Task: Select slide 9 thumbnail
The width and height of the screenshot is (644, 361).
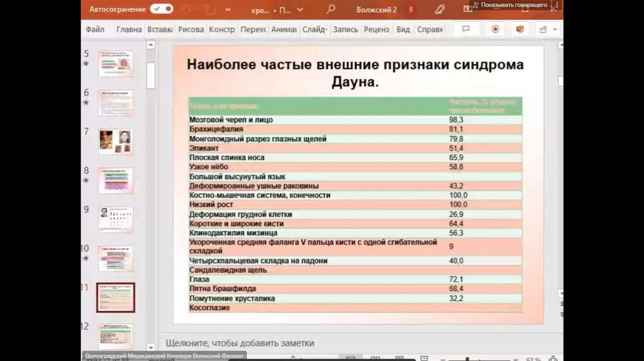Action: 115,219
